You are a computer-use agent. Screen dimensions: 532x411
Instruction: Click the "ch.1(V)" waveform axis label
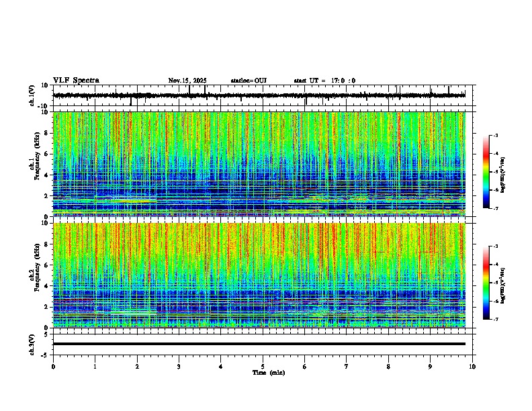coord(32,95)
